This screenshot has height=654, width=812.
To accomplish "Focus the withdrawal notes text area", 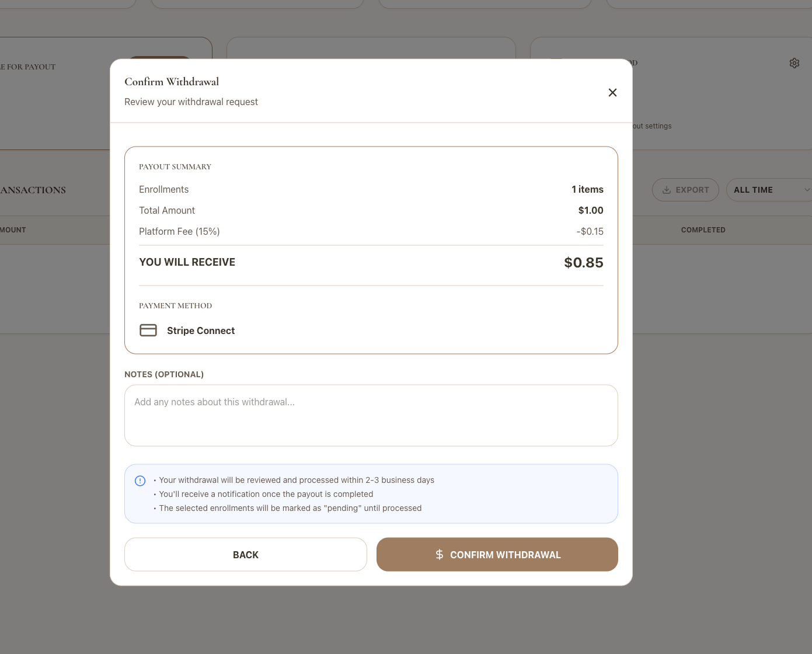I will coord(371,415).
